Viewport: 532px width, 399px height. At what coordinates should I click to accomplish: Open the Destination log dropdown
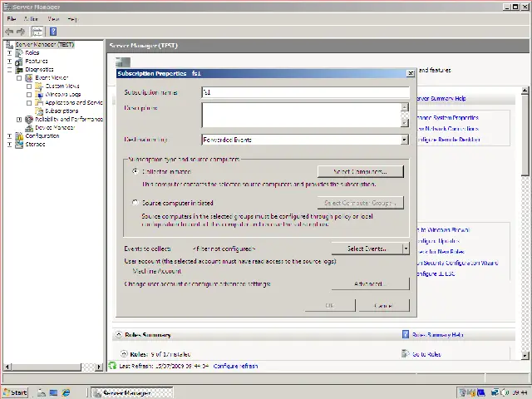pyautogui.click(x=404, y=140)
